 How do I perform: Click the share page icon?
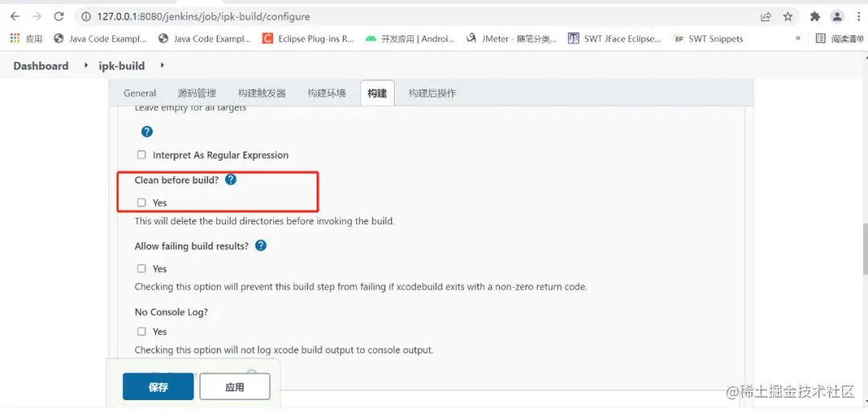coord(766,17)
